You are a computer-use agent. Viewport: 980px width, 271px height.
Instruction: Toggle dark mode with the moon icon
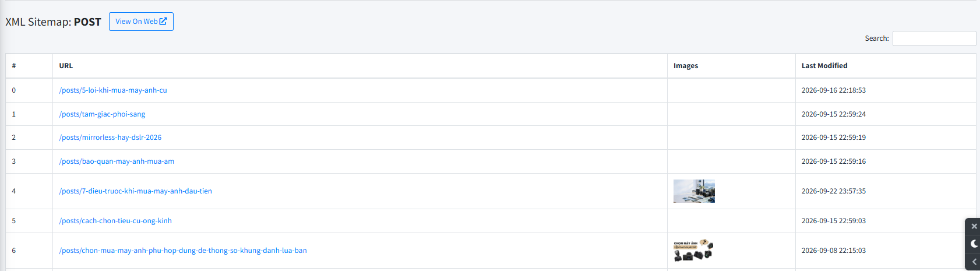coord(974,244)
